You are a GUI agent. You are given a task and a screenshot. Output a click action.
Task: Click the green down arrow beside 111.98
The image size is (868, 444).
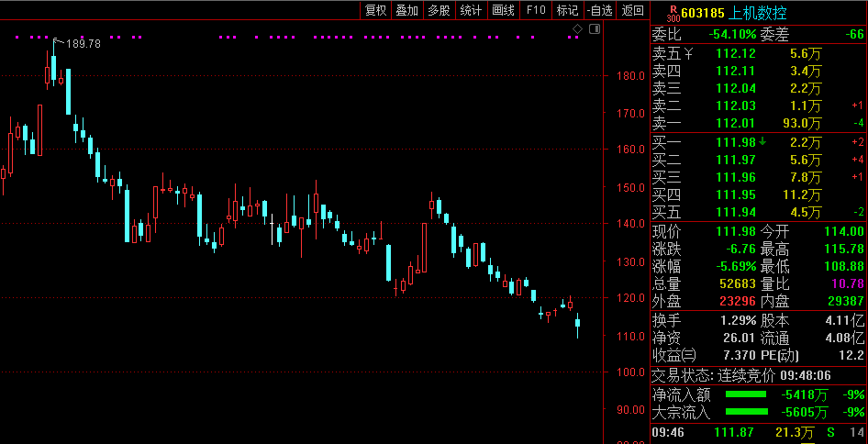coord(762,141)
